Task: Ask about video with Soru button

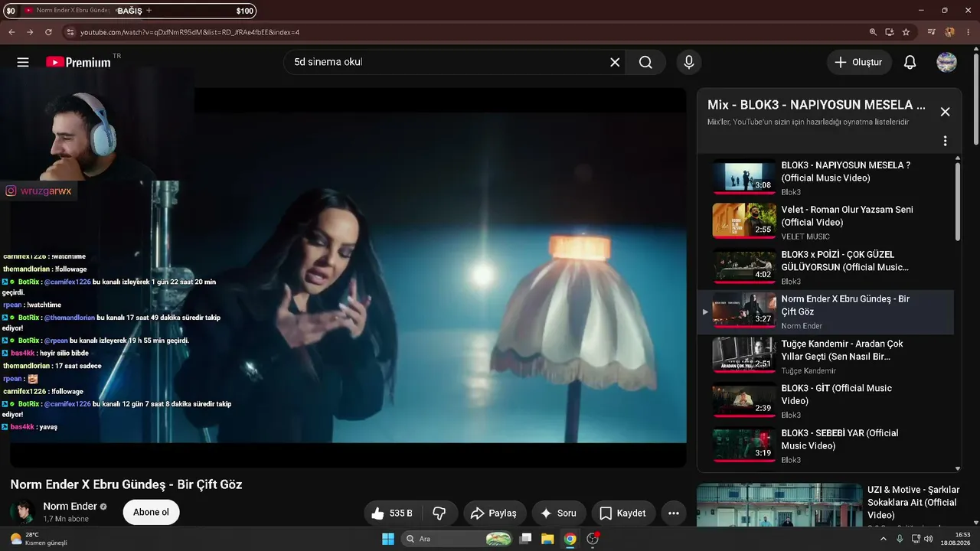Action: (x=558, y=513)
